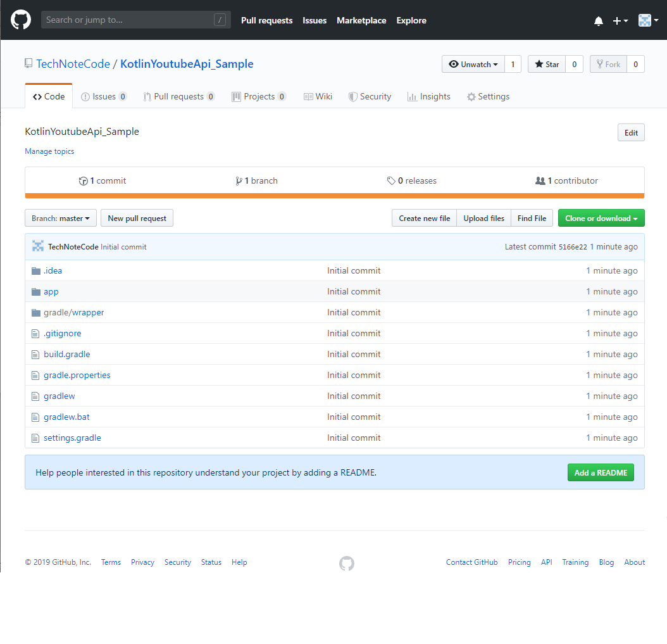667x644 pixels.
Task: Open the Clone or download dropdown
Action: [601, 218]
